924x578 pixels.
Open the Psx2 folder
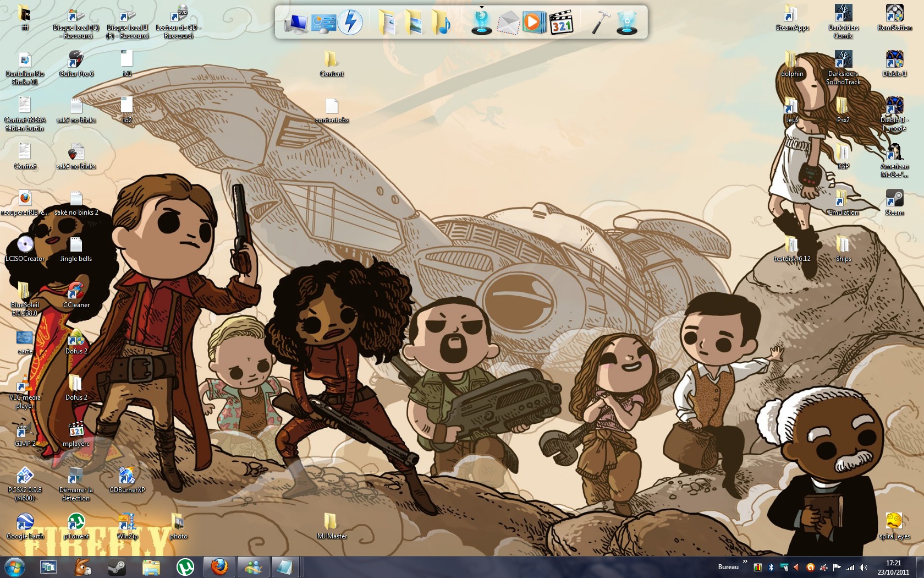click(x=843, y=110)
